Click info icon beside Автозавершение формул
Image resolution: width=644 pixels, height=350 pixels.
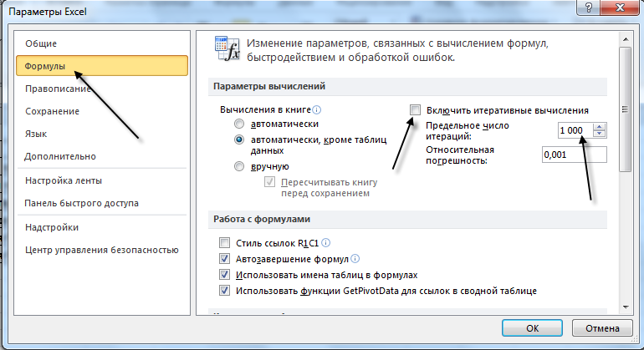pos(355,259)
